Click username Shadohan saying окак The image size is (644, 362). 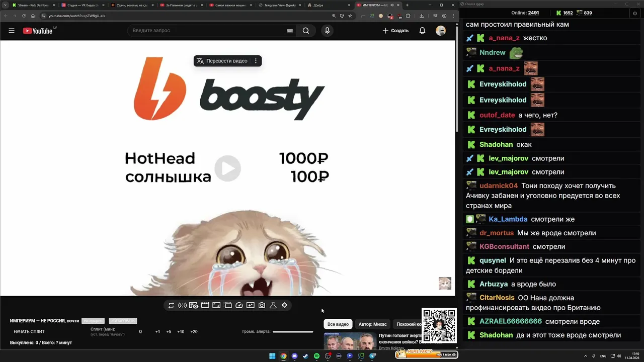pos(496,144)
